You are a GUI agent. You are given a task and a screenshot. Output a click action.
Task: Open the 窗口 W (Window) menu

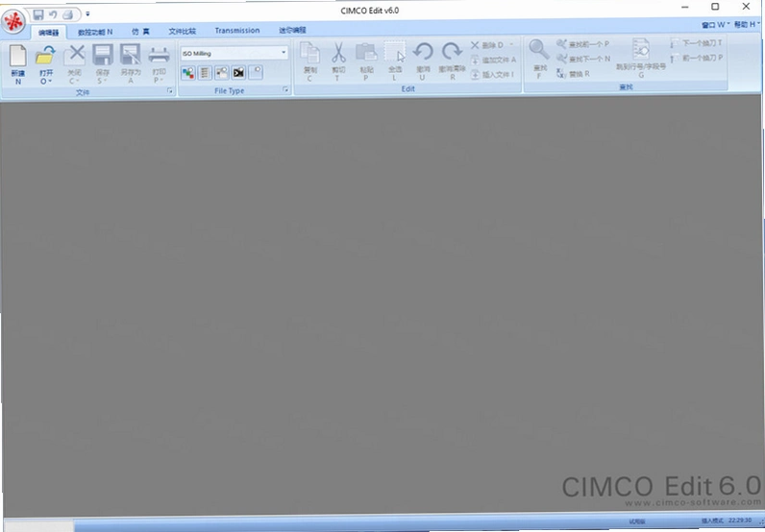coord(716,24)
